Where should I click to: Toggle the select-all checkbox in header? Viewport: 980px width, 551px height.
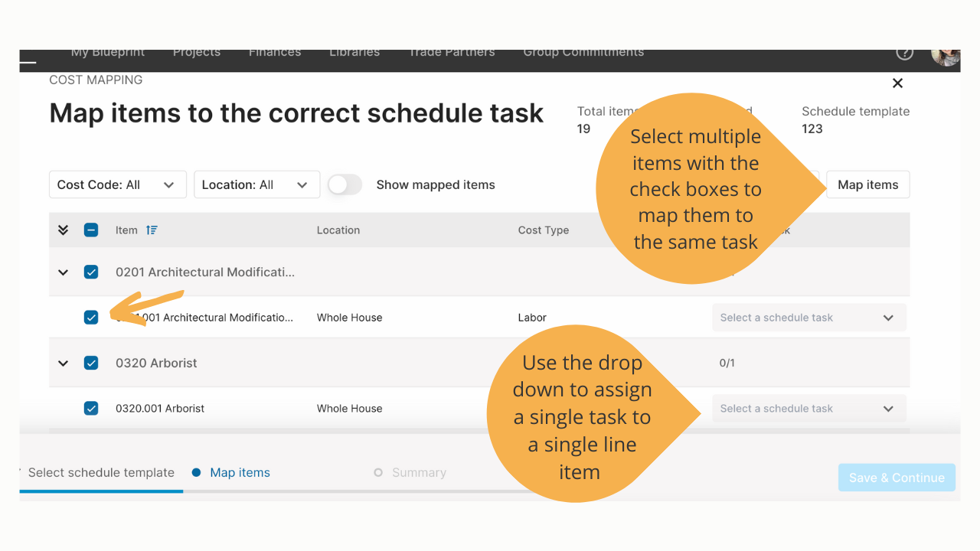pyautogui.click(x=91, y=230)
